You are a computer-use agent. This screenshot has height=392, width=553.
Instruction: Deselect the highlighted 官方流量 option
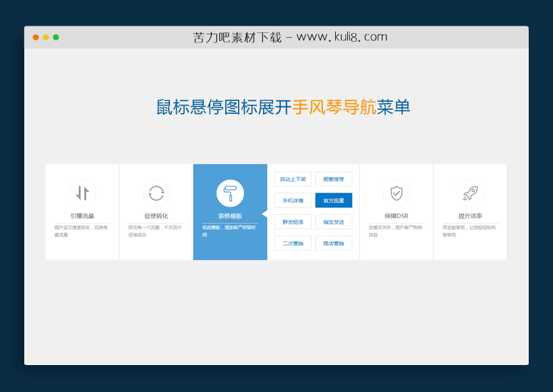click(334, 200)
